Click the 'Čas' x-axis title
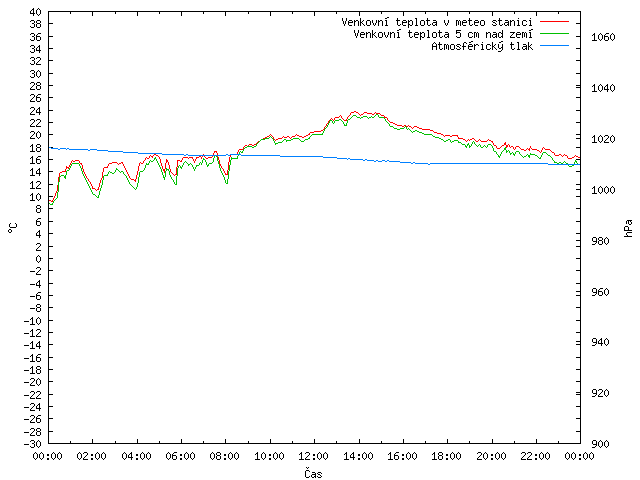Image resolution: width=640 pixels, height=480 pixels. click(x=313, y=473)
